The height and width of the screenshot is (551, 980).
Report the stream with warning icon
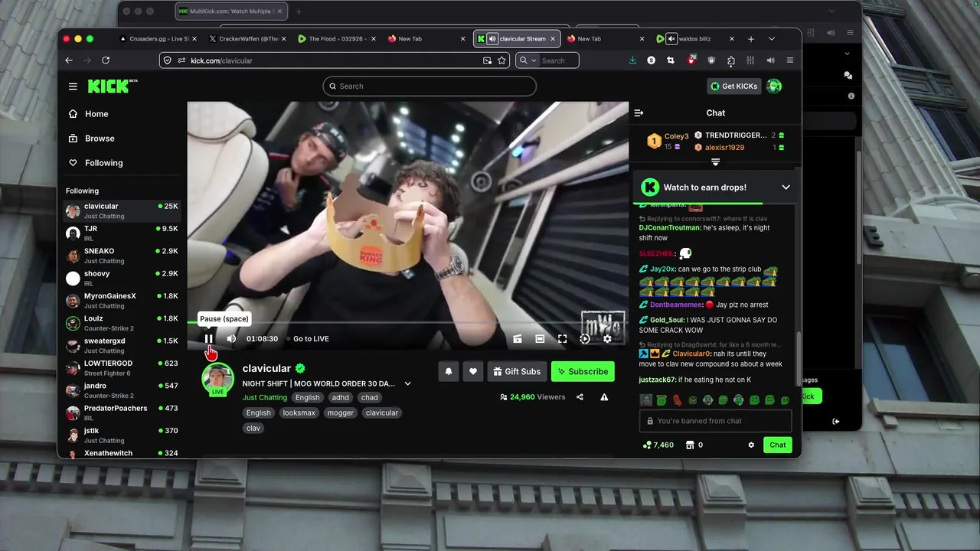coord(604,397)
